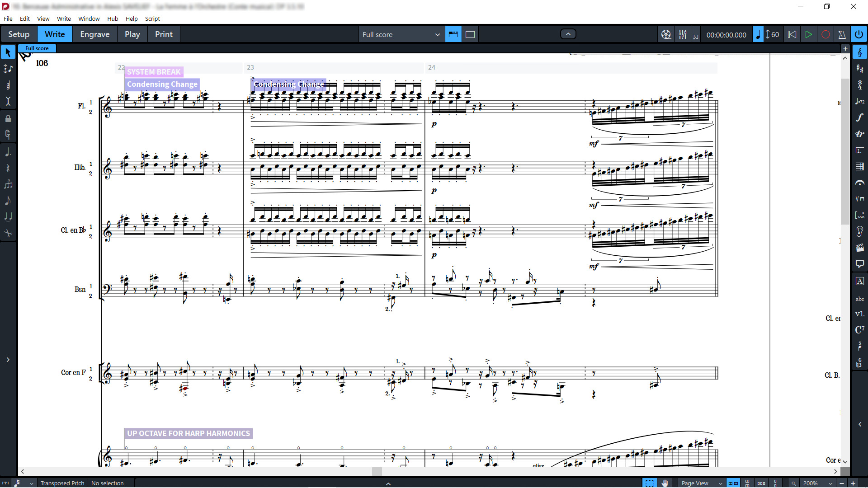The image size is (868, 488).
Task: Open the text frame A panel
Action: point(859,281)
